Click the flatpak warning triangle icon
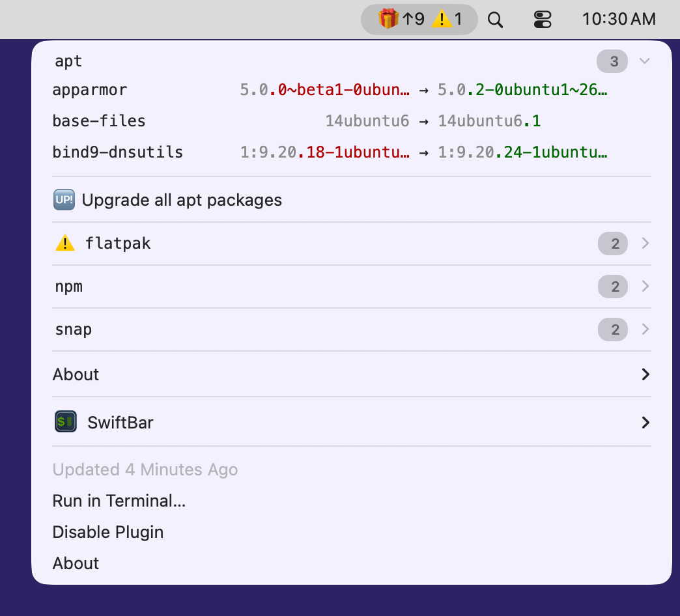This screenshot has width=680, height=616. pyautogui.click(x=65, y=243)
